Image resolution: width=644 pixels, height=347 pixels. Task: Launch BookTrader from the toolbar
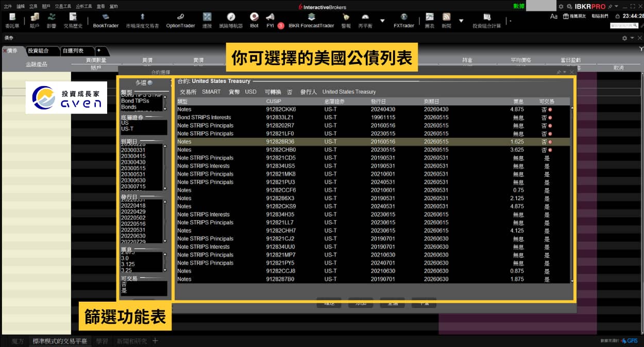(106, 20)
